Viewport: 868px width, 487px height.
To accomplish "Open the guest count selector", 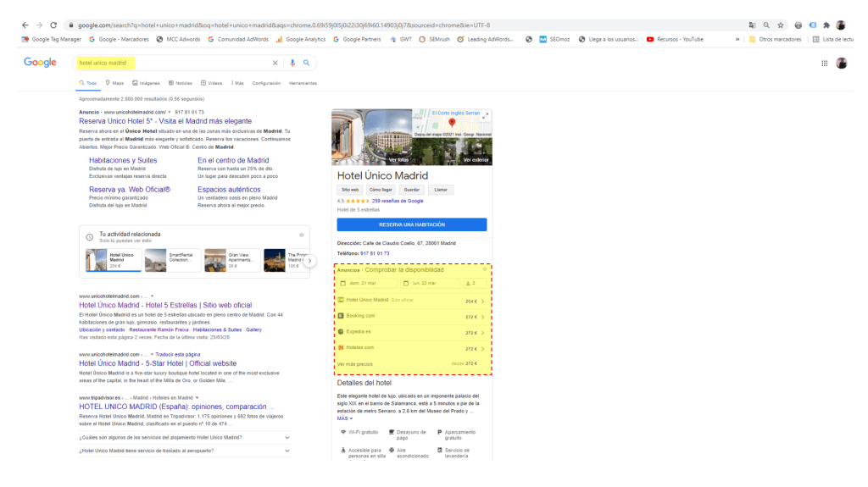I will (x=475, y=283).
